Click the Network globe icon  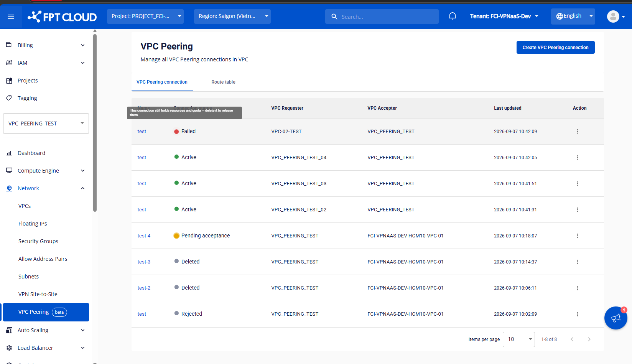point(9,188)
